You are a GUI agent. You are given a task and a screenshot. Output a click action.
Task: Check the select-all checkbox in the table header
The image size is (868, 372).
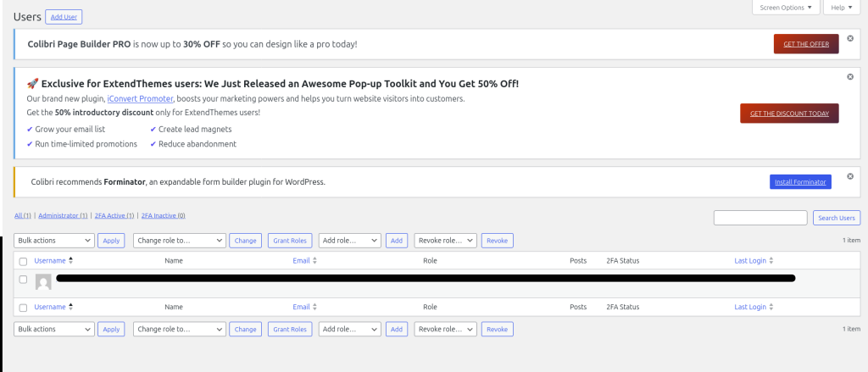(x=23, y=262)
